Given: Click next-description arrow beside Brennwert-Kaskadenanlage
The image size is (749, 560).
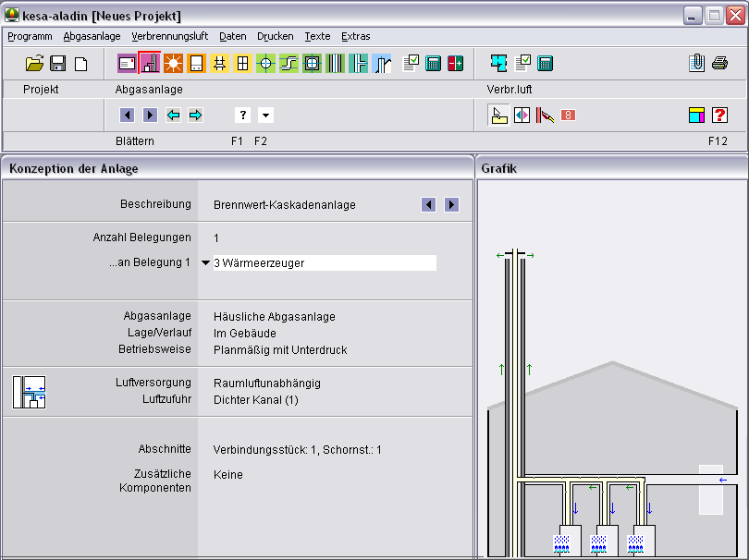Looking at the screenshot, I should 451,205.
